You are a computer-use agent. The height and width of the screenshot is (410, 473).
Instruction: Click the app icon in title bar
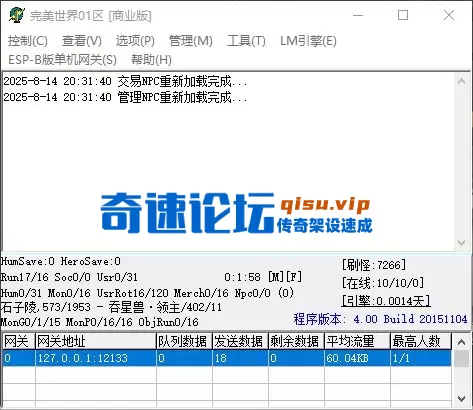17,15
